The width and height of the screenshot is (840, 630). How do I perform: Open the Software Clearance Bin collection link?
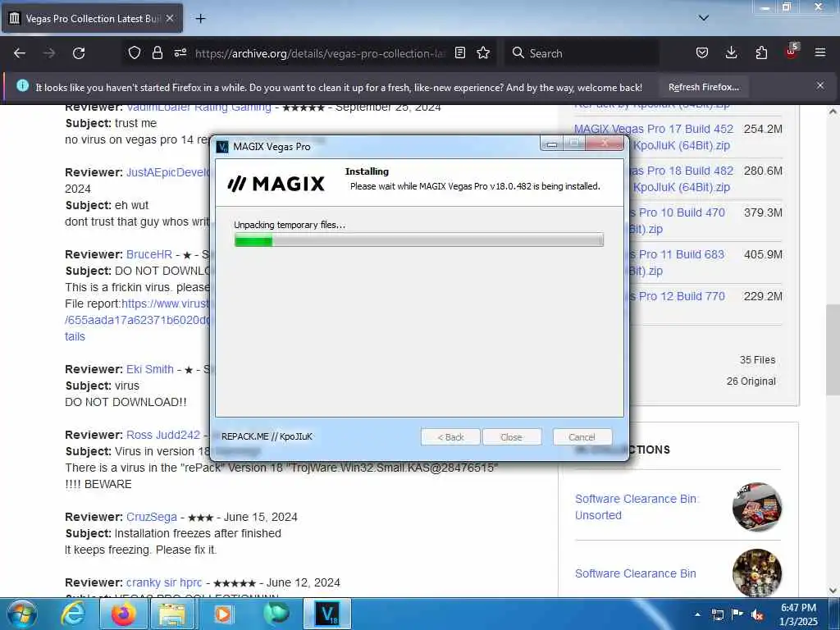(x=636, y=573)
